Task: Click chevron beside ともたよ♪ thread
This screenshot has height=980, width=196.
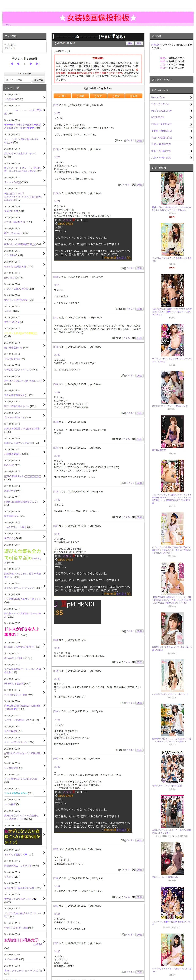Action: click(x=44, y=97)
